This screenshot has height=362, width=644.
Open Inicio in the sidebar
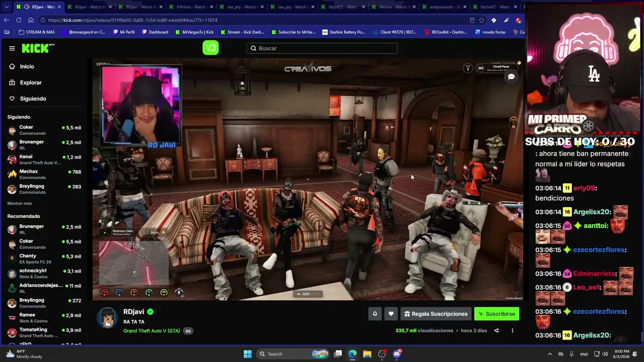click(27, 66)
